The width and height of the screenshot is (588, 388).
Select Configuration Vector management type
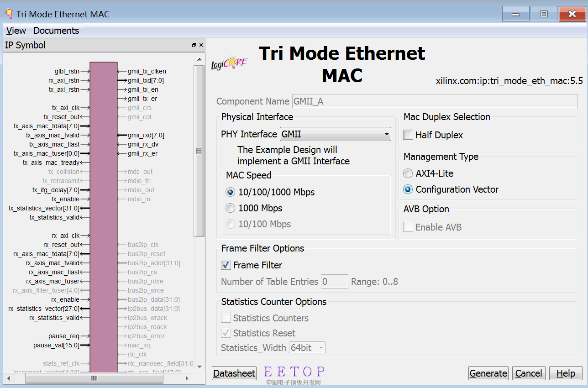pyautogui.click(x=408, y=189)
